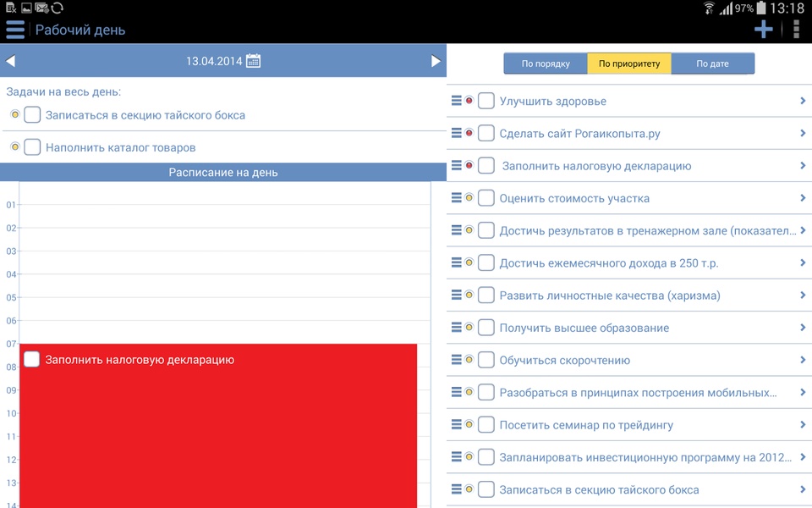812x508 pixels.
Task: Open task Обучиться скорочтению
Action: pos(564,361)
